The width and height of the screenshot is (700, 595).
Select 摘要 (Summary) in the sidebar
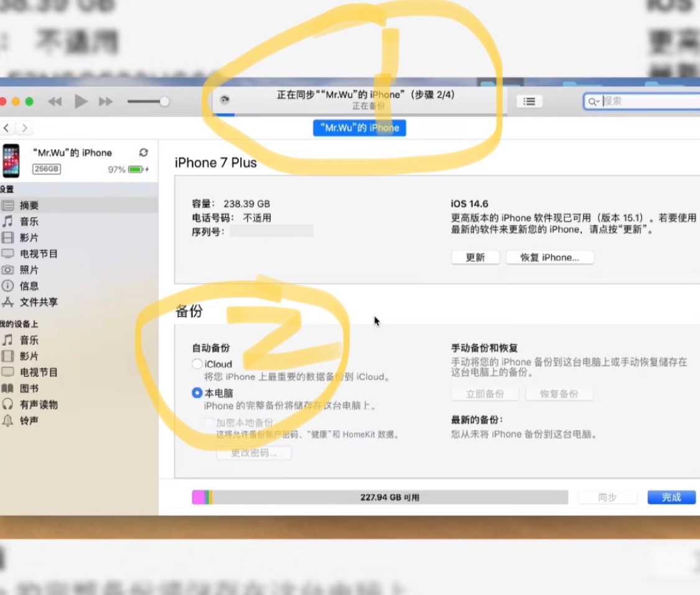pos(29,205)
